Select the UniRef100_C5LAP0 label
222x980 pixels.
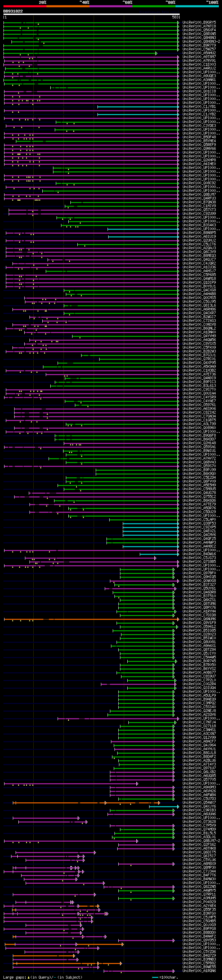tap(199, 520)
